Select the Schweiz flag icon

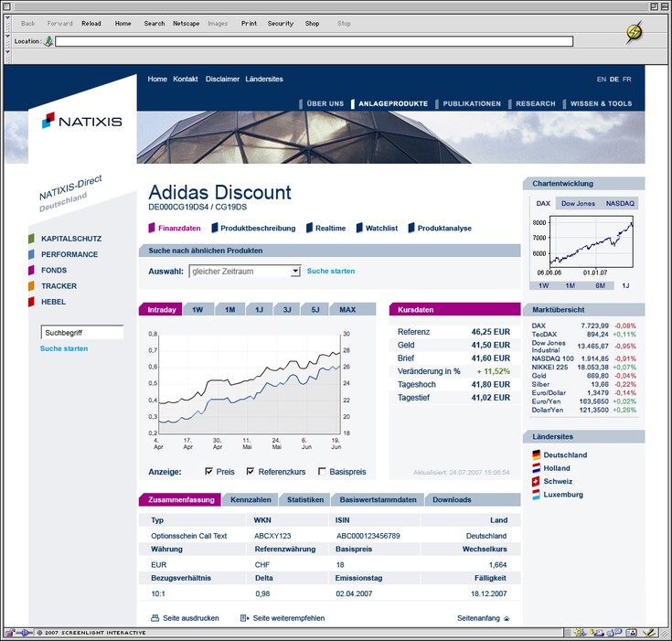click(536, 481)
